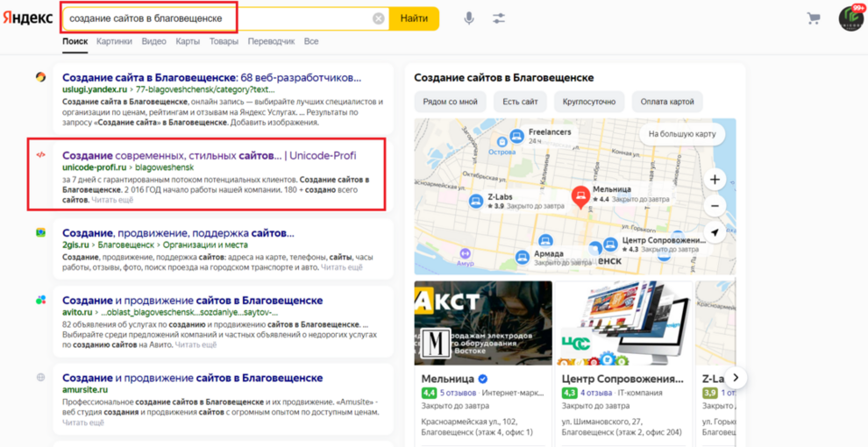Open the shopping cart icon

[814, 18]
